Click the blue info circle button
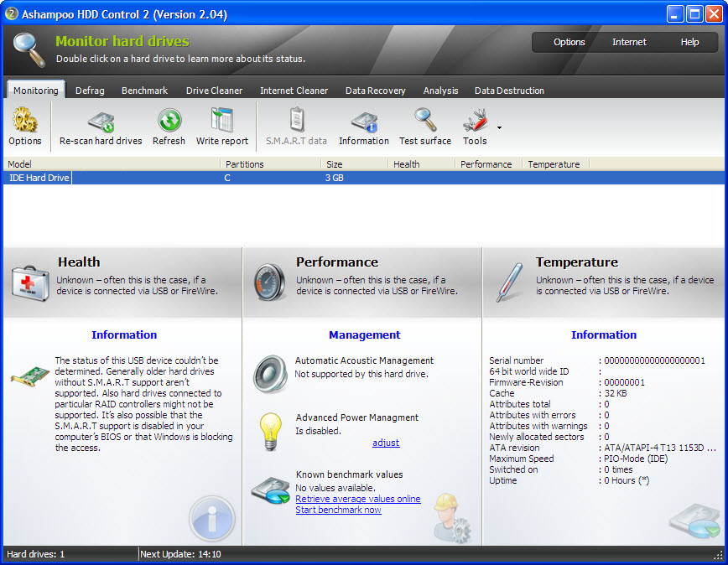Screen dimensions: 728x565 pyautogui.click(x=212, y=519)
